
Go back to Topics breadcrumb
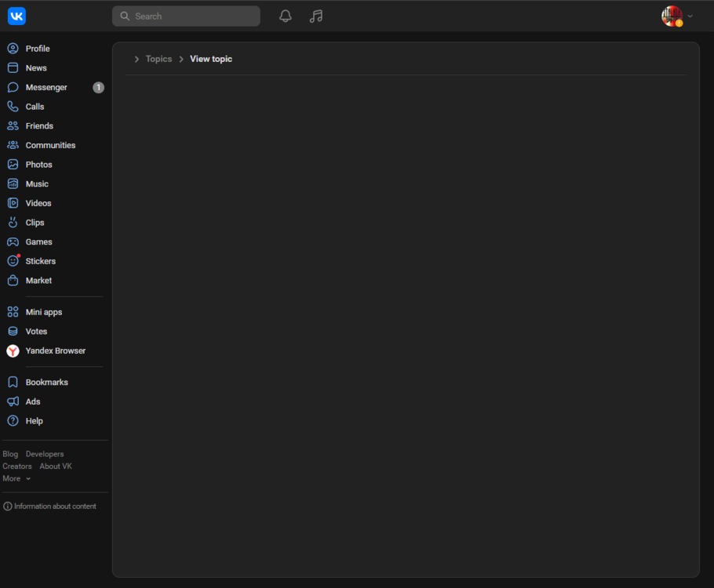click(159, 59)
